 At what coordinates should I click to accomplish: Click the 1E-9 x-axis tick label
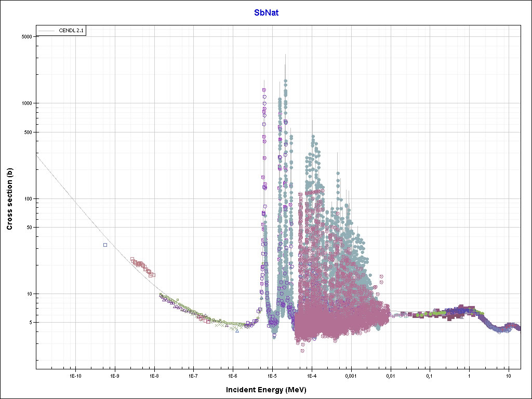tap(115, 375)
